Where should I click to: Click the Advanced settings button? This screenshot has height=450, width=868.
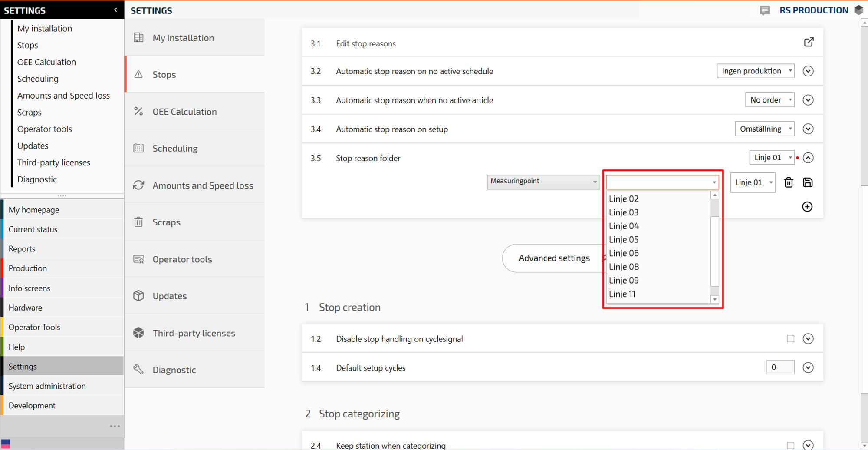554,258
